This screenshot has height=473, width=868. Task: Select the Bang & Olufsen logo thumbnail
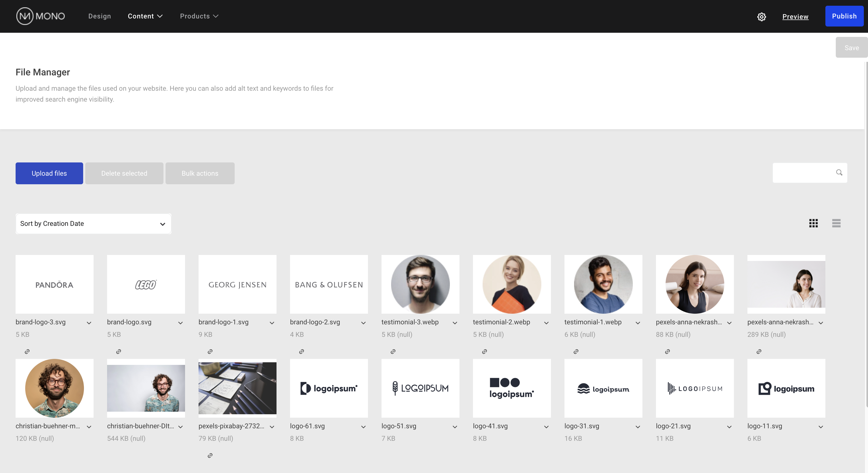(329, 284)
